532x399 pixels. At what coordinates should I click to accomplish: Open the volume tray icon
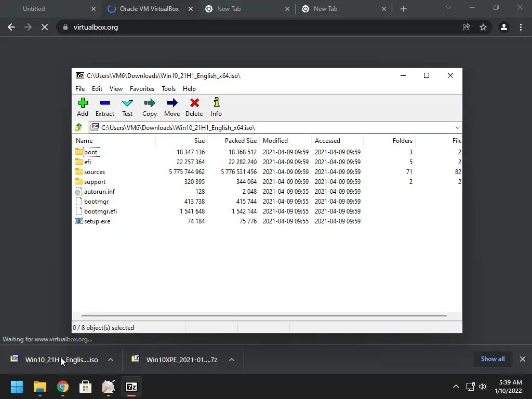pos(483,387)
